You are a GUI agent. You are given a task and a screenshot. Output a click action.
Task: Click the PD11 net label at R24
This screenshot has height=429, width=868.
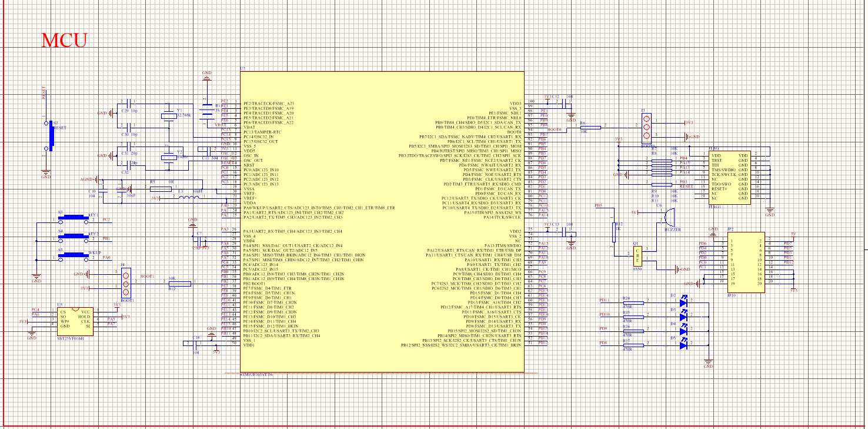point(605,300)
